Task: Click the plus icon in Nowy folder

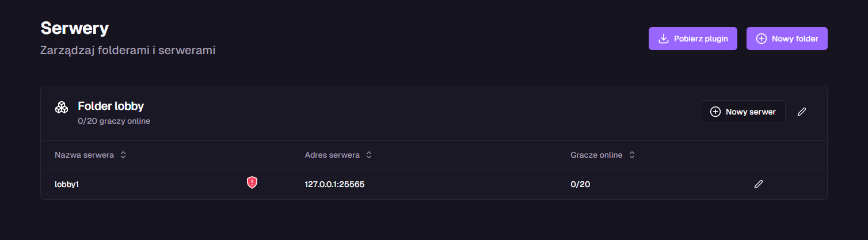Action: coord(761,39)
